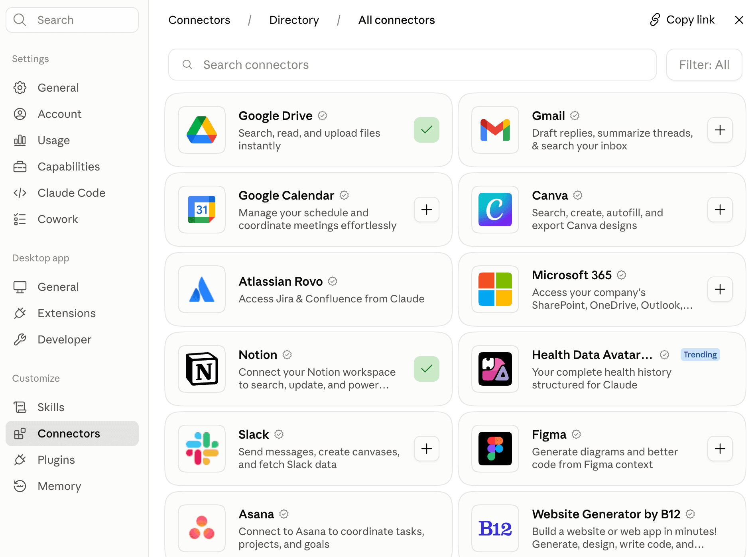
Task: Click the Notion logo icon
Action: pyautogui.click(x=202, y=369)
